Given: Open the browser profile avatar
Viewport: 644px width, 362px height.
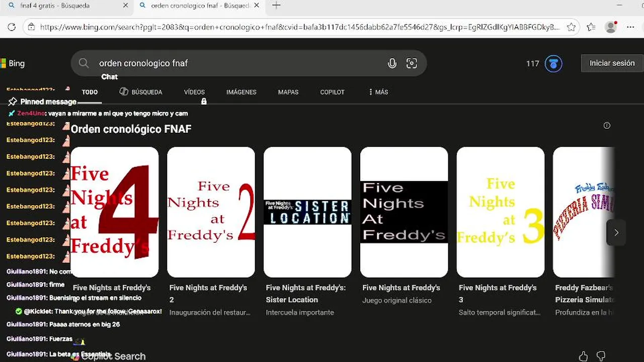Looking at the screenshot, I should (x=611, y=27).
